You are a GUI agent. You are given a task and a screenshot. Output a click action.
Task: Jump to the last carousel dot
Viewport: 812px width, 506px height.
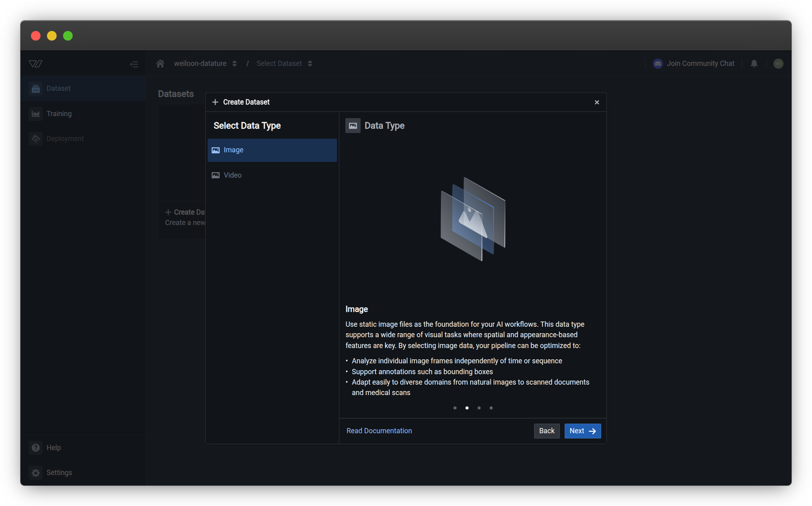tap(491, 408)
